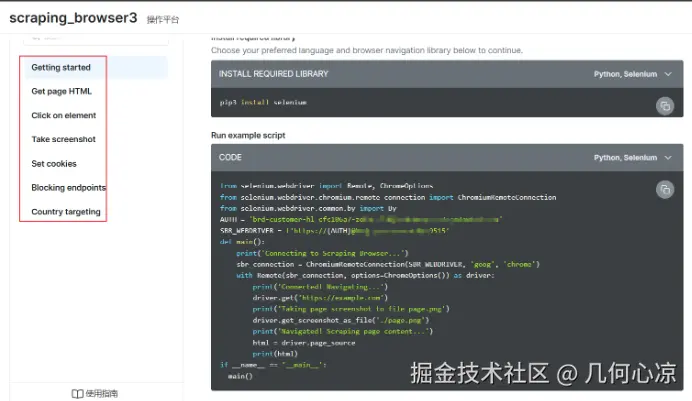Click the main() call at script end

(240, 376)
